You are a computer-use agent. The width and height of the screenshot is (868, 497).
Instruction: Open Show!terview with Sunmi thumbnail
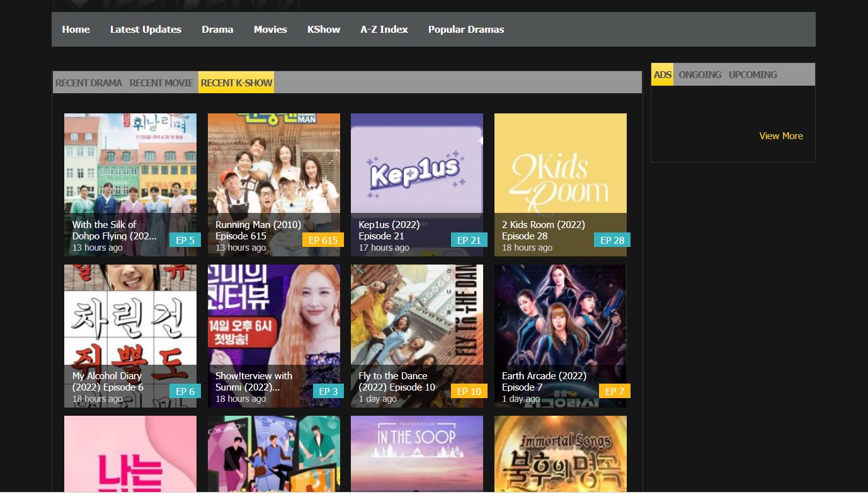(274, 336)
